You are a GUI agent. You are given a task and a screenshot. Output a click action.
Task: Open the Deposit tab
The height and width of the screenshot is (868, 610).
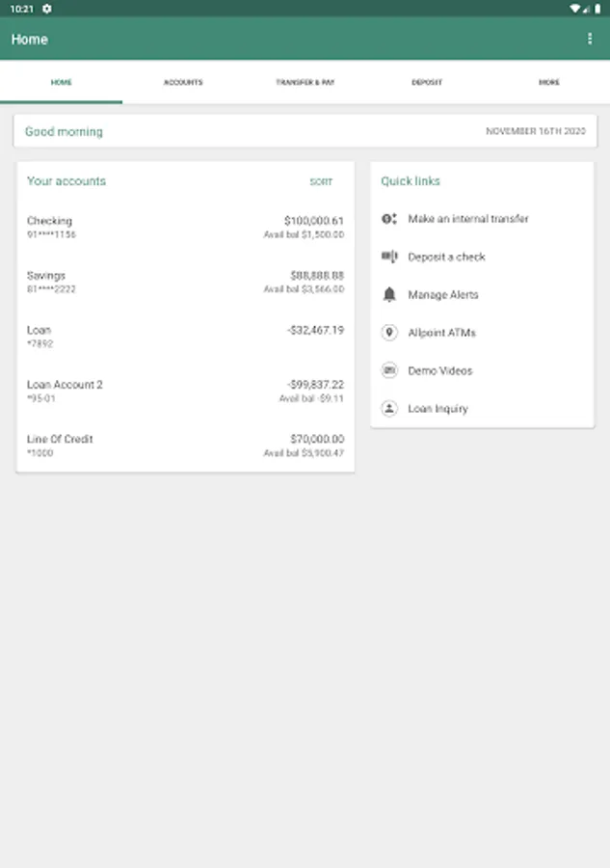point(427,82)
